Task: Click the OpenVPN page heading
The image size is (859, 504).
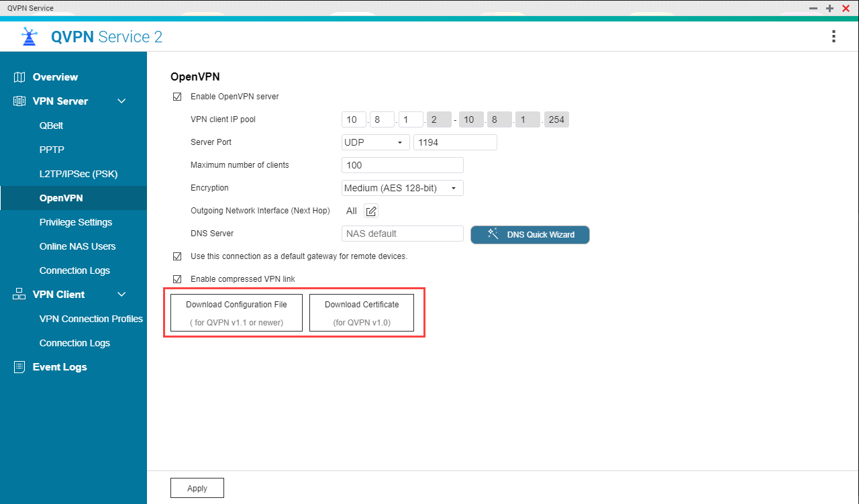Action: [x=195, y=77]
